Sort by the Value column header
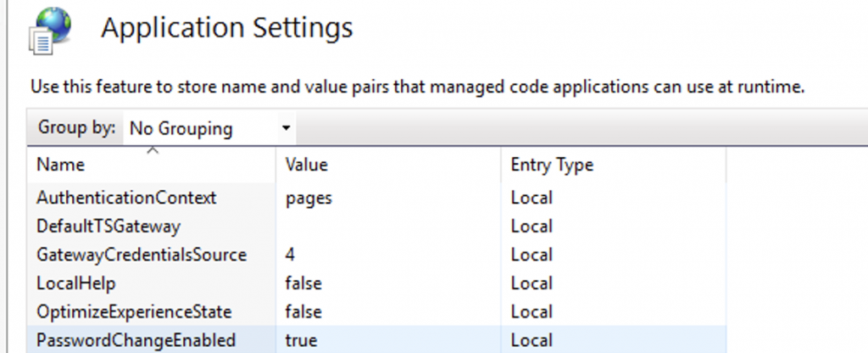Screen dimensions: 868x353 pyautogui.click(x=306, y=165)
